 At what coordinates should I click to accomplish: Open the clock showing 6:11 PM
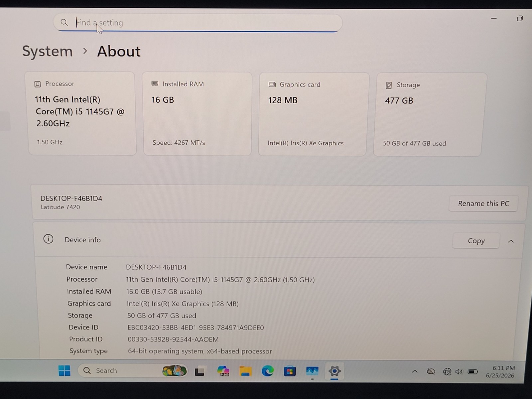[500, 372]
